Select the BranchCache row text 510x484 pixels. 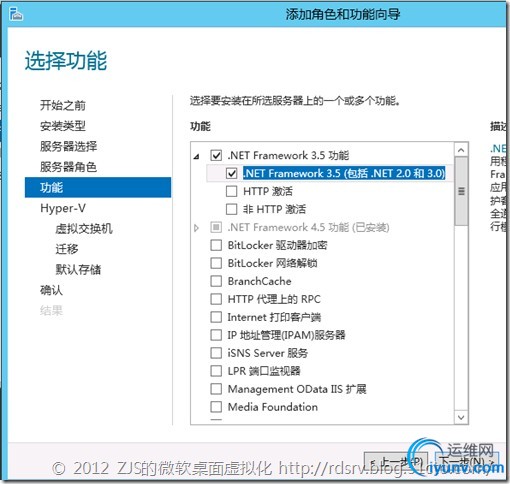pyautogui.click(x=259, y=281)
